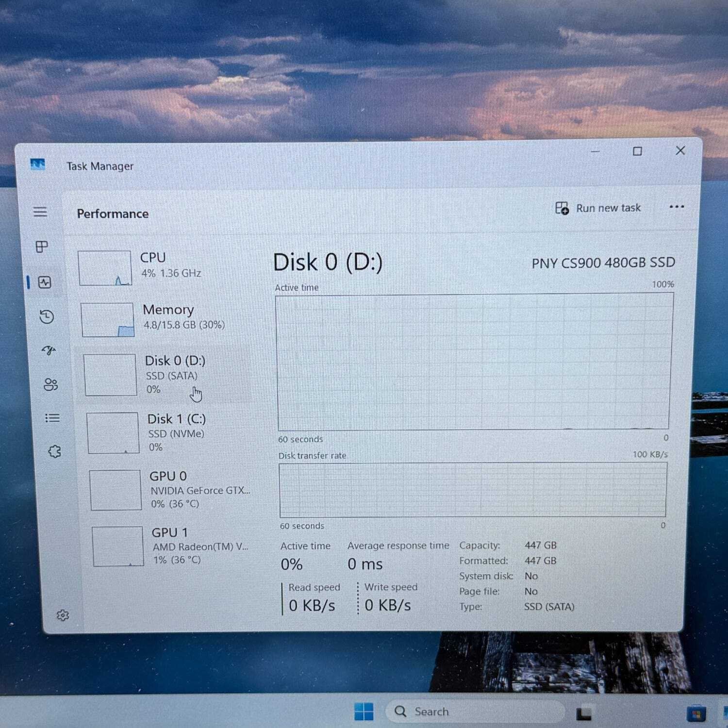This screenshot has width=728, height=728.
Task: Go to the Processes page icon
Action: (42, 247)
